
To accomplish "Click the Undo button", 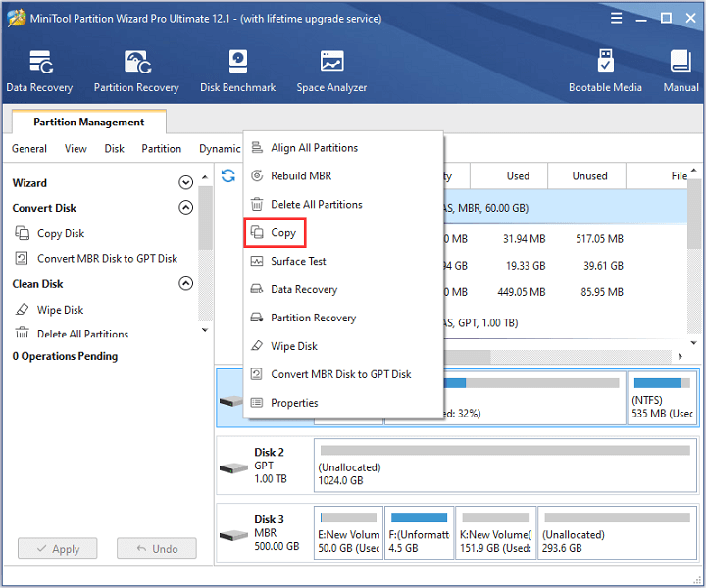I will (x=157, y=549).
